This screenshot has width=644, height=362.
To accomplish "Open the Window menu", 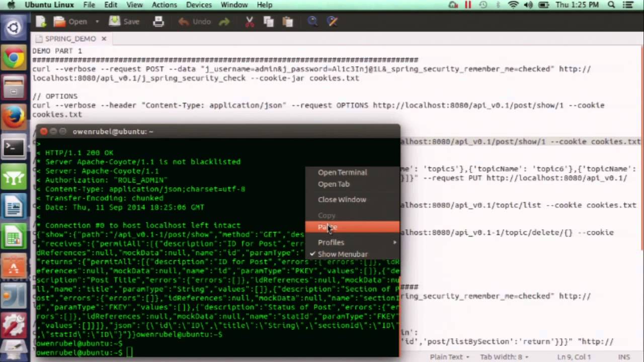I will coord(234,5).
